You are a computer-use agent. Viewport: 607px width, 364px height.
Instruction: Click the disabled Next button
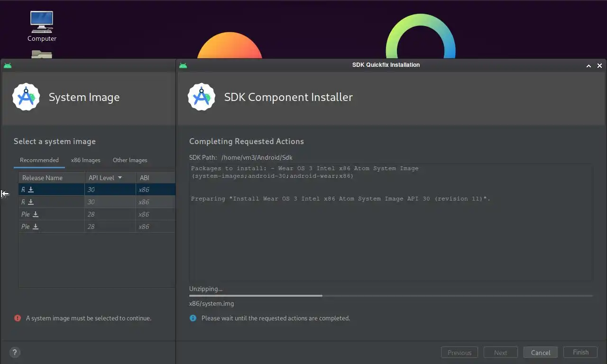[500, 353]
